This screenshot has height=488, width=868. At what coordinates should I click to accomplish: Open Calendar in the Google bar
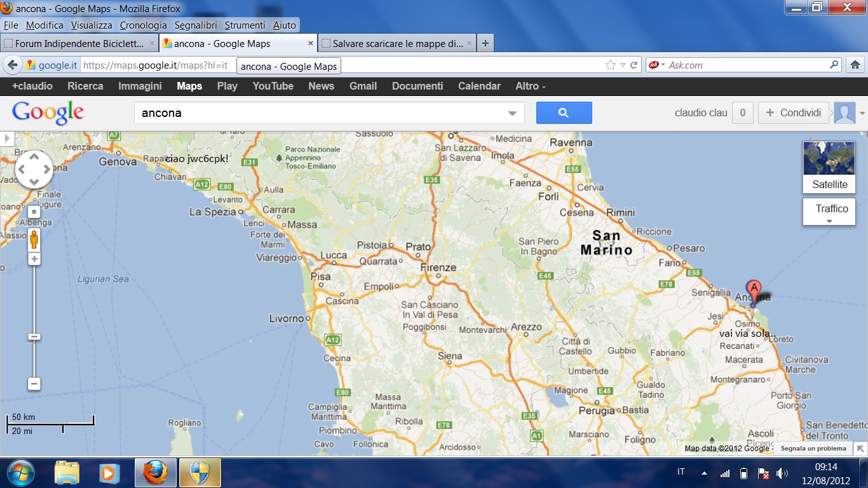479,86
